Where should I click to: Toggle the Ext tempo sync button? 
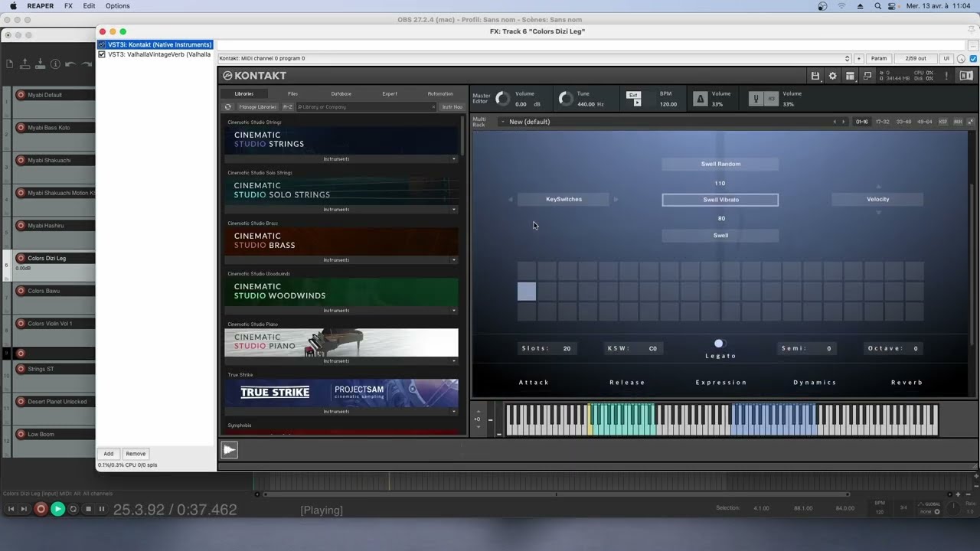(633, 96)
